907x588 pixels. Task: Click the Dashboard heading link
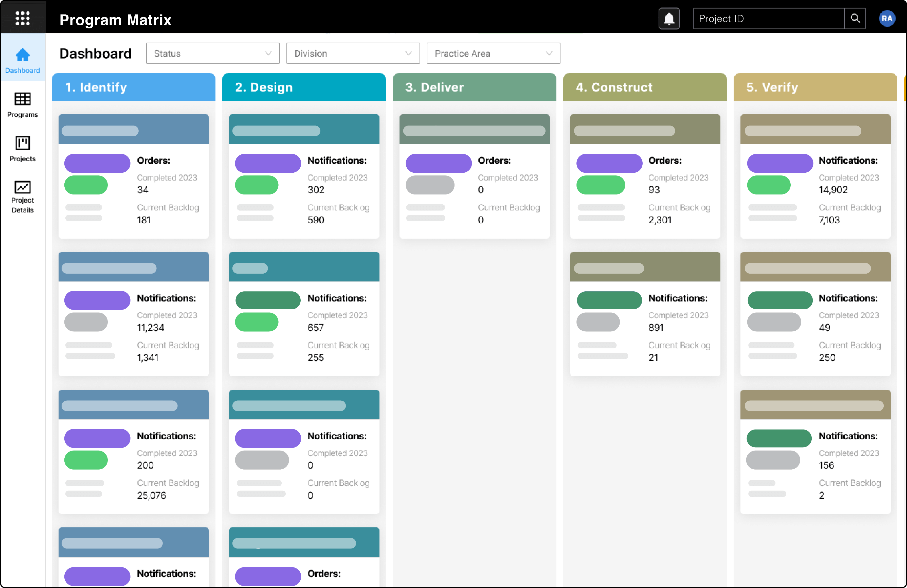coord(95,53)
